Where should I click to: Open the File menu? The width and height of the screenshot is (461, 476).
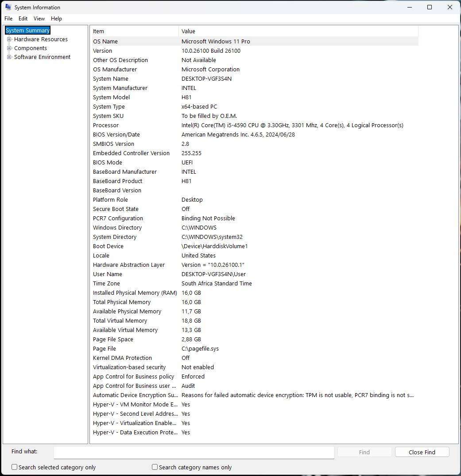pyautogui.click(x=8, y=19)
